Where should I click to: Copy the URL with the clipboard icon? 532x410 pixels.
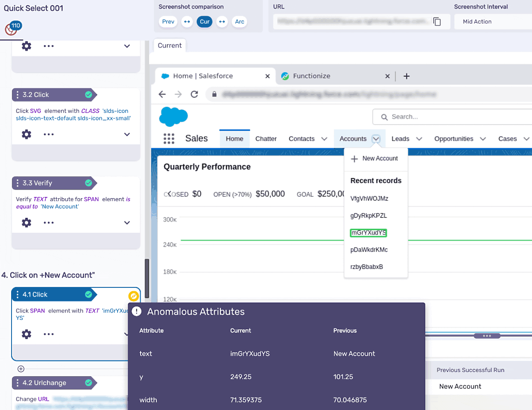[437, 21]
